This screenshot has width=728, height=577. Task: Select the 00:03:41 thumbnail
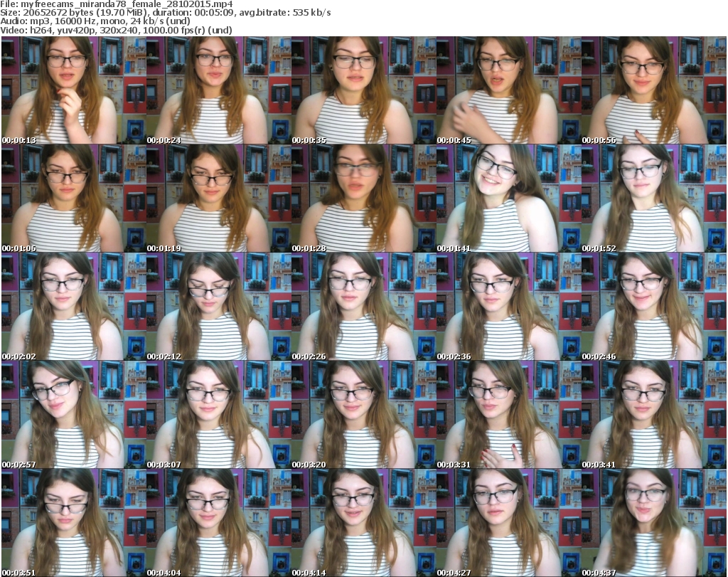(653, 414)
